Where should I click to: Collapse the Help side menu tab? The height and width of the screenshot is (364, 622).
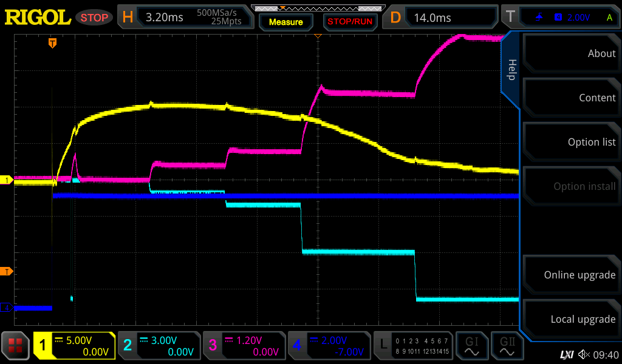pyautogui.click(x=511, y=70)
